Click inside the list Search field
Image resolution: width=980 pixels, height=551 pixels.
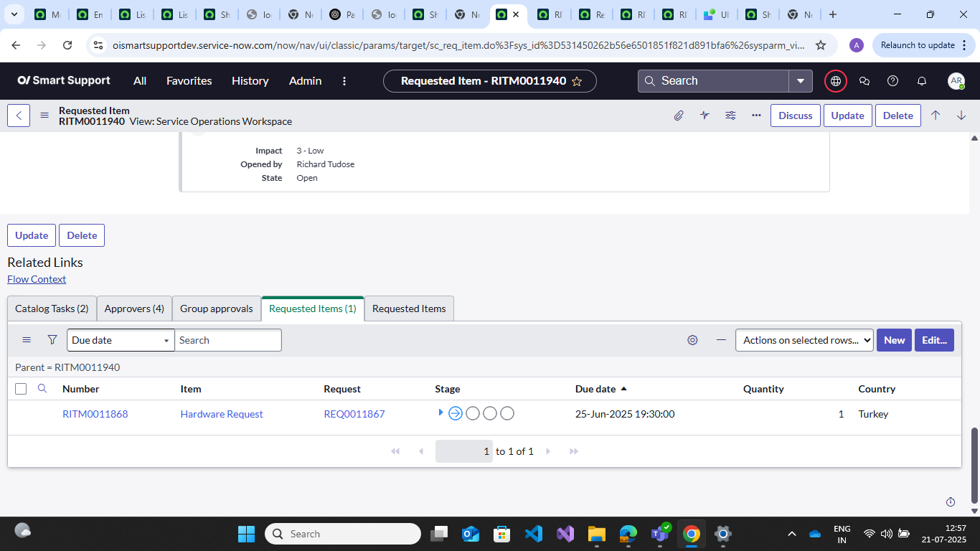[x=228, y=339]
